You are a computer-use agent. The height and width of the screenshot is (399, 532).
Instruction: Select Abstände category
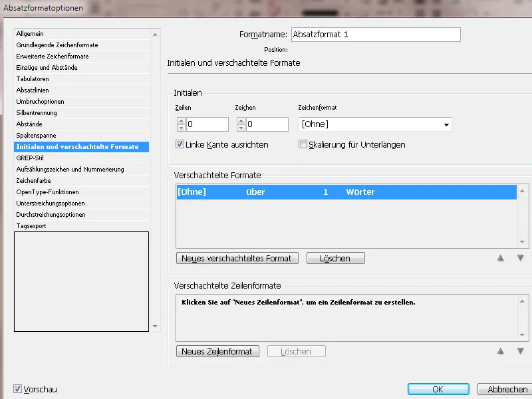point(81,124)
